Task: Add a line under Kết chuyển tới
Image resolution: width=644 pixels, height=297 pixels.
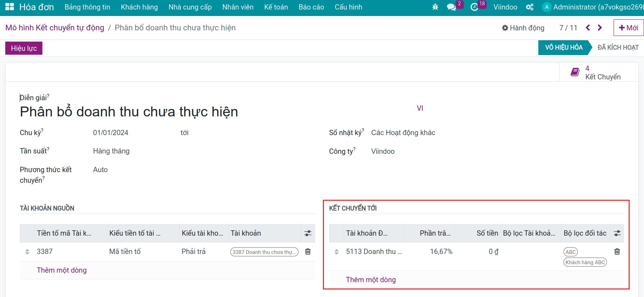Action: click(x=371, y=280)
